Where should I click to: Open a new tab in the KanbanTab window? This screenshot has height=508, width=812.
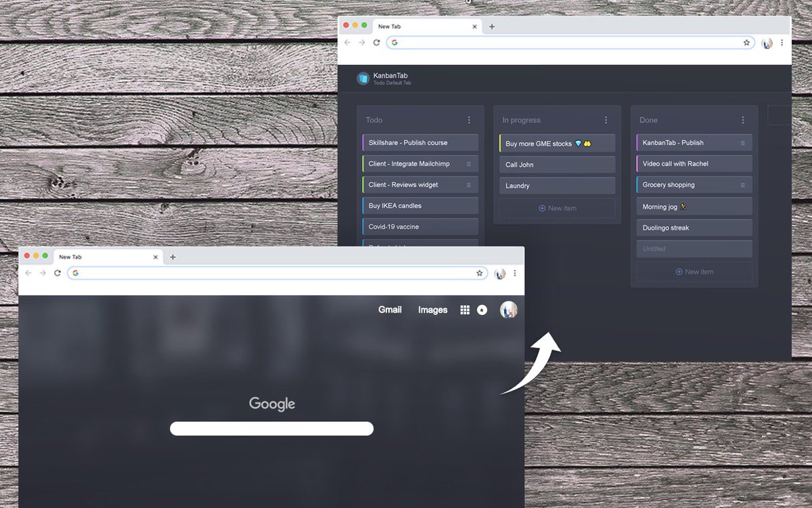[492, 26]
